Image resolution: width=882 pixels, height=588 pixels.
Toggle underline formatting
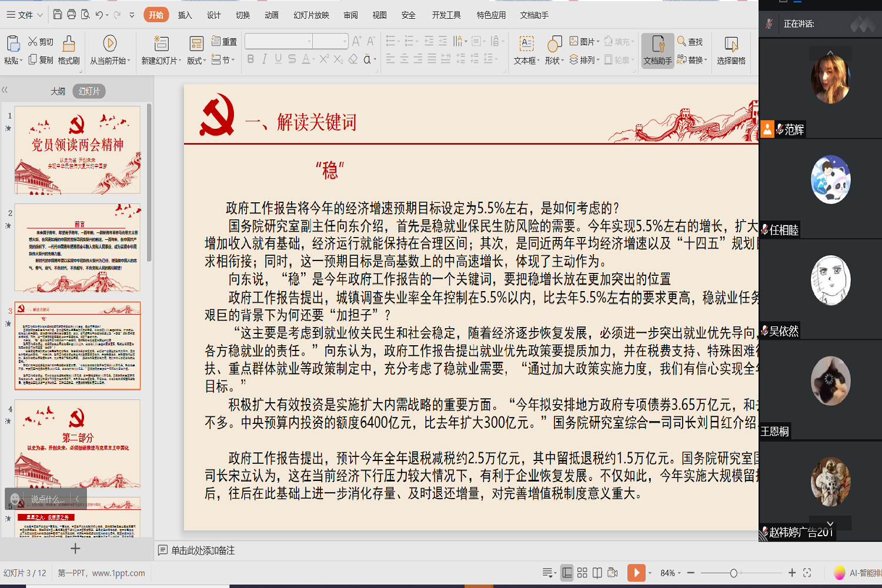(277, 59)
